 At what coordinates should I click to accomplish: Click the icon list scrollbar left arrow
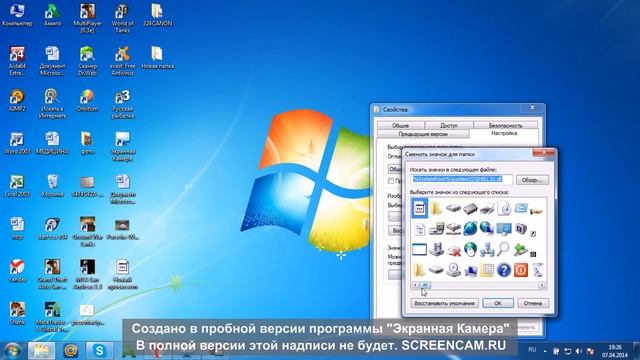(x=415, y=285)
